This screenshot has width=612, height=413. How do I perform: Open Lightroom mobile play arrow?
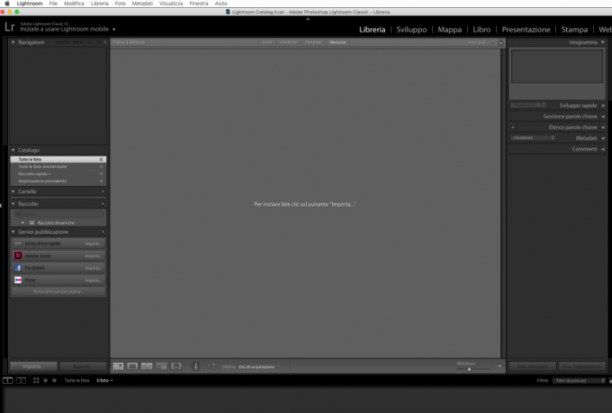point(114,29)
